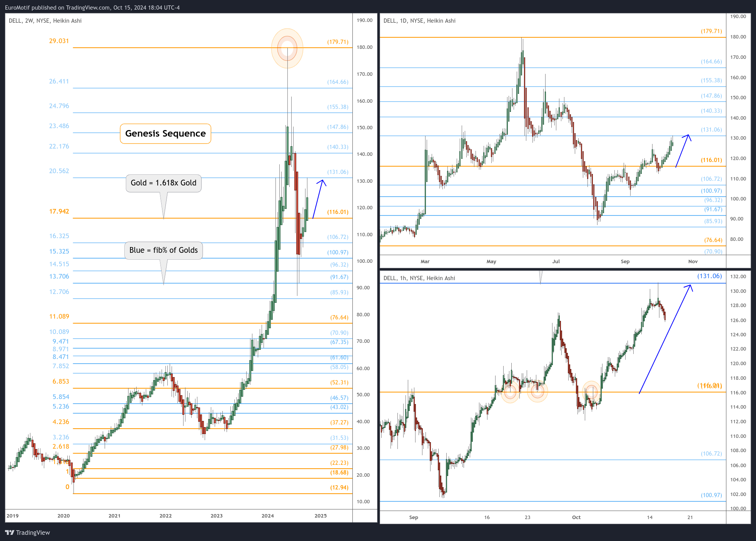Click fib level label 29.031
This screenshot has width=756, height=541.
59,41
